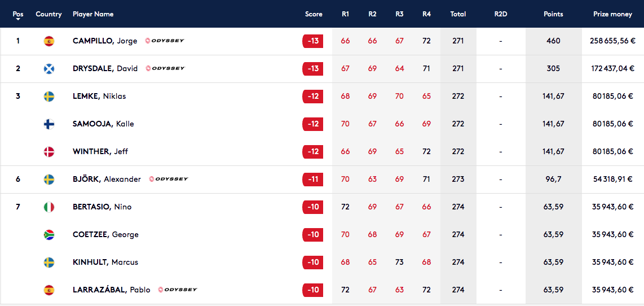Sort table by Score header
This screenshot has height=306, width=644.
[x=314, y=14]
